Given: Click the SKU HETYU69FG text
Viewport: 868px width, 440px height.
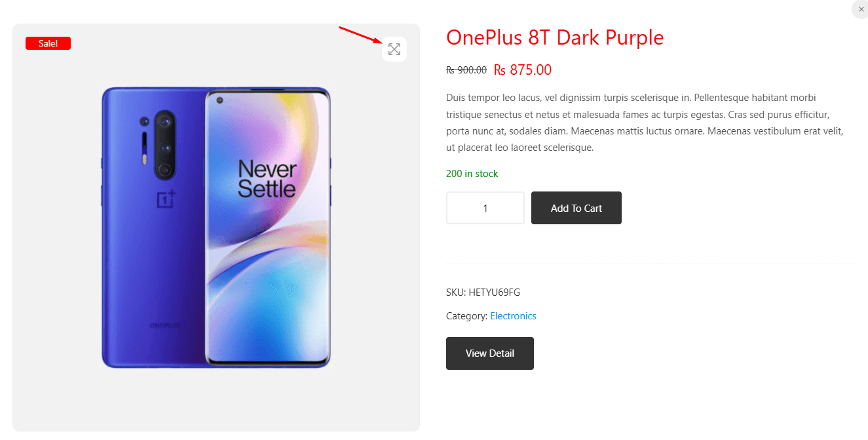Looking at the screenshot, I should coord(483,292).
